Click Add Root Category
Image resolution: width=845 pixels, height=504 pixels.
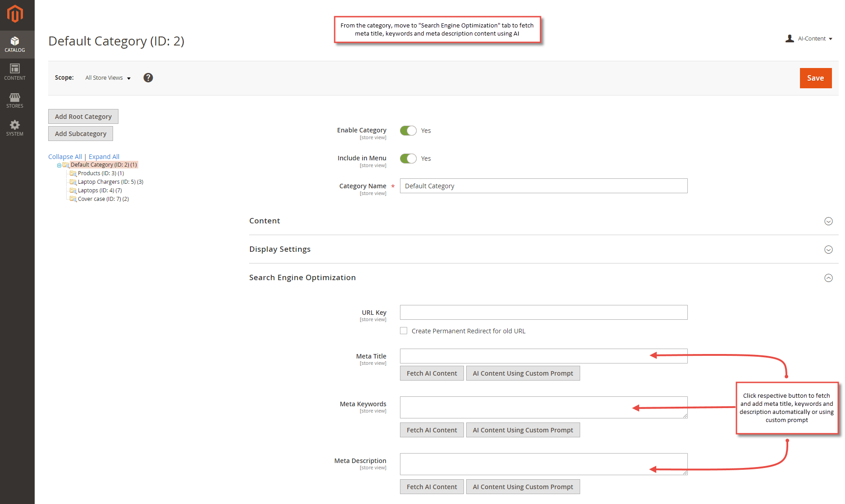[x=83, y=116]
